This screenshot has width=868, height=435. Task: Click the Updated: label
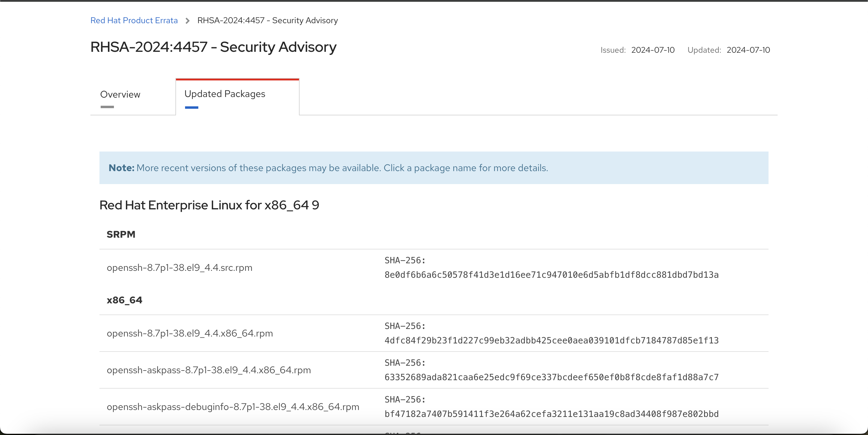[x=704, y=50]
